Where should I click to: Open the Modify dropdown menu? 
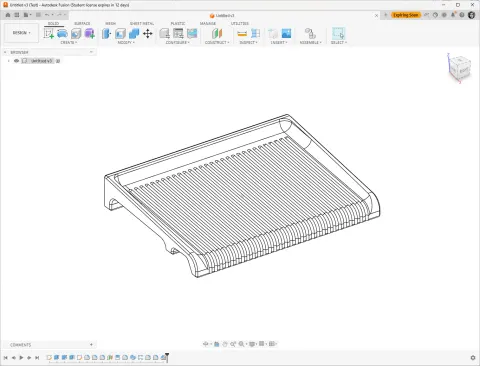(x=126, y=43)
